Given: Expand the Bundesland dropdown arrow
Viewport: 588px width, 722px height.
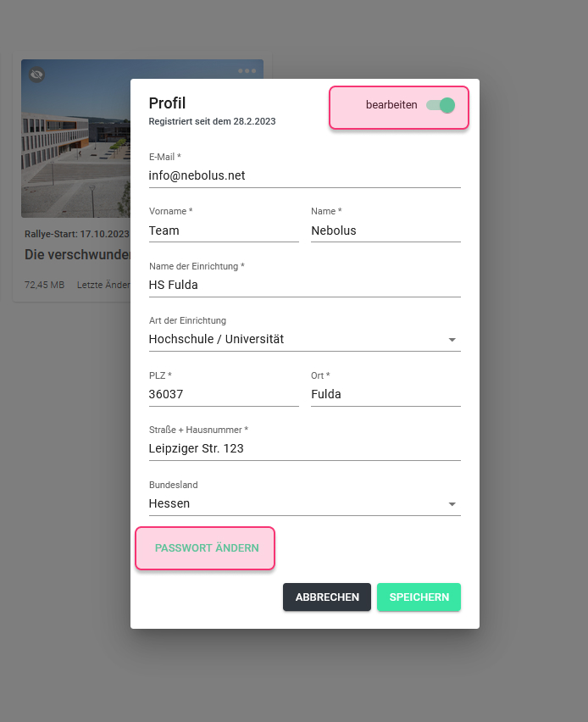Looking at the screenshot, I should tap(452, 504).
